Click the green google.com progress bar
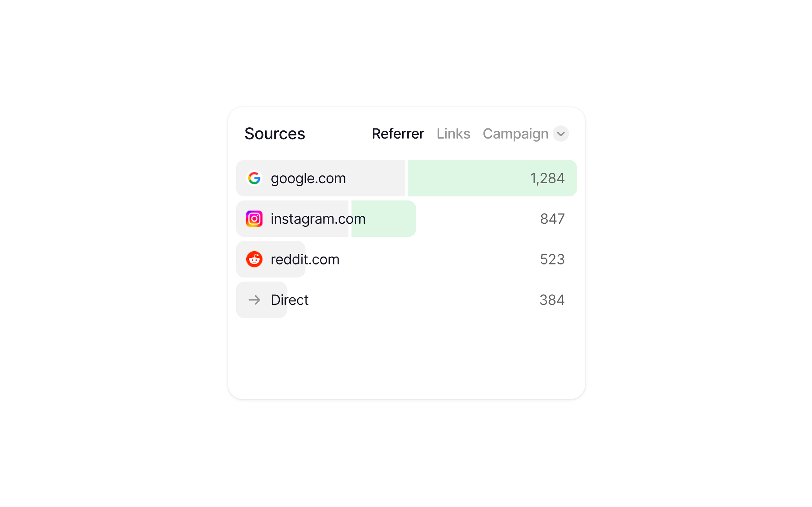Viewport: 812px width, 507px height. coord(470,178)
